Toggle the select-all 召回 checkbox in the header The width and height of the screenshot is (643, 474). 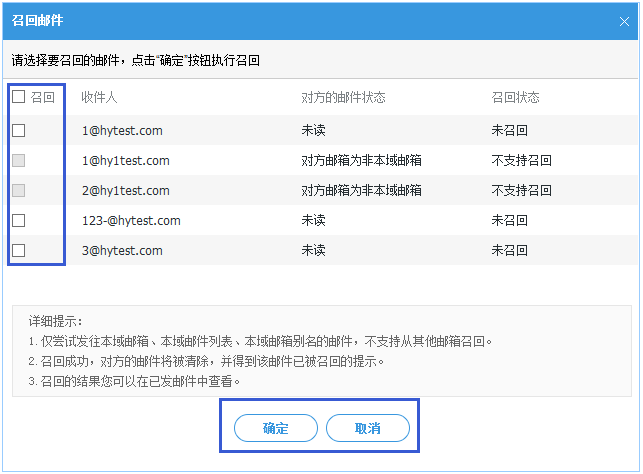click(19, 98)
